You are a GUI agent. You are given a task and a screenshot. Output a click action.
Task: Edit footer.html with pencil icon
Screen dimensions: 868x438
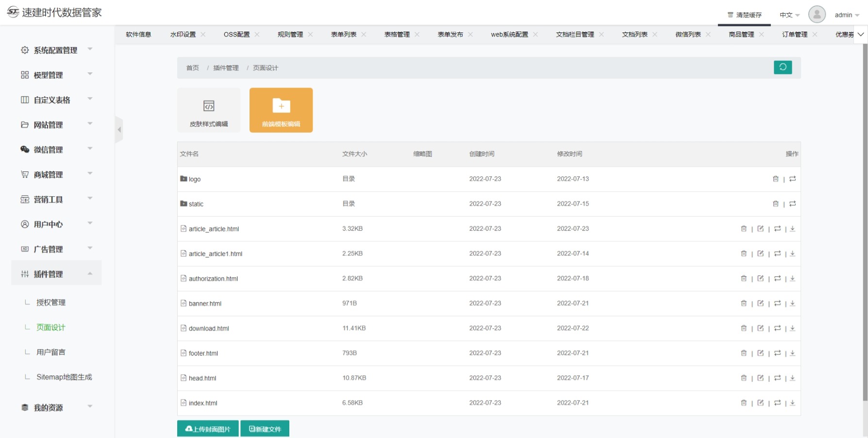click(760, 353)
